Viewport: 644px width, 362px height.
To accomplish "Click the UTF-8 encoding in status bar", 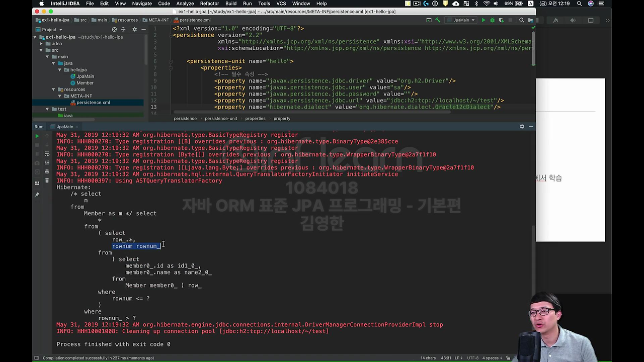I will coord(472,358).
